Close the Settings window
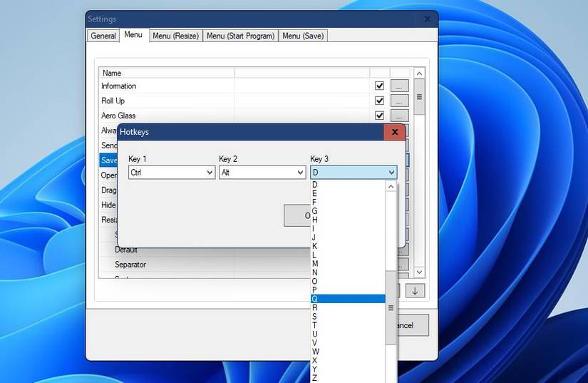This screenshot has width=588, height=383. point(427,19)
